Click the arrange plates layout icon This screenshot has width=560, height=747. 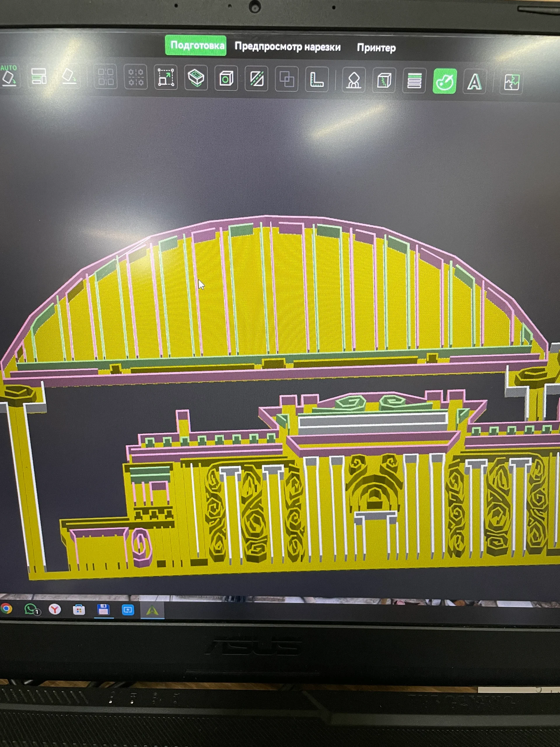[x=38, y=76]
